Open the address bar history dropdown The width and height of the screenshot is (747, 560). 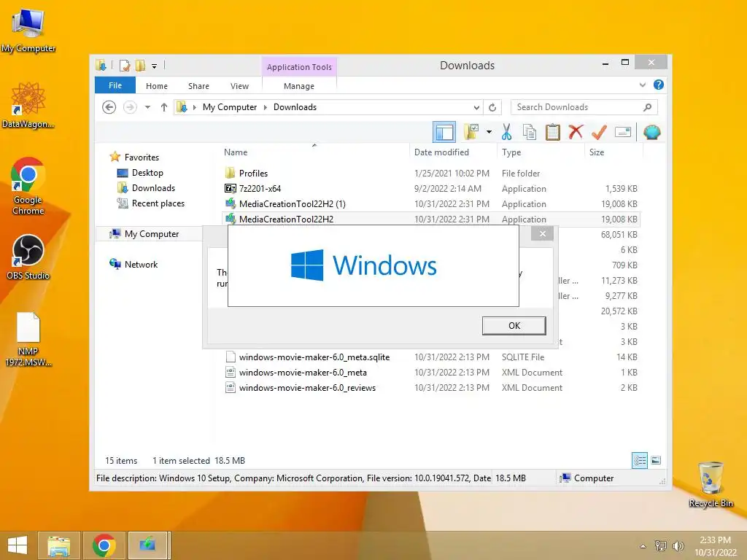coord(476,107)
